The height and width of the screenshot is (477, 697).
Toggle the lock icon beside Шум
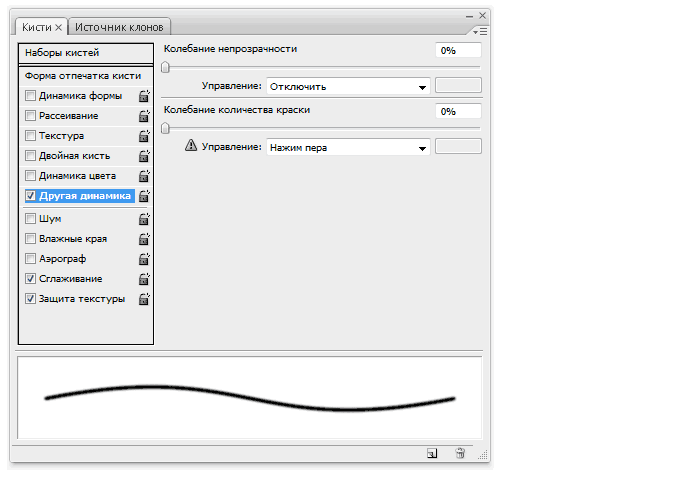[144, 219]
